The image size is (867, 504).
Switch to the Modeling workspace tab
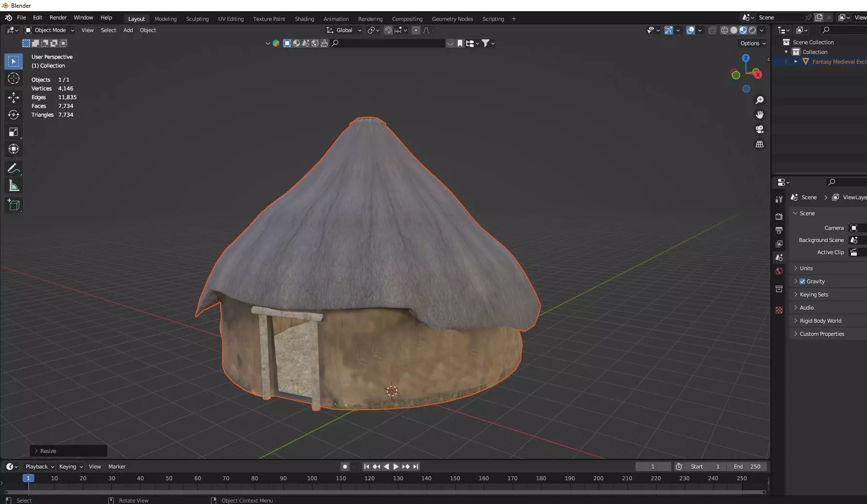coord(165,19)
